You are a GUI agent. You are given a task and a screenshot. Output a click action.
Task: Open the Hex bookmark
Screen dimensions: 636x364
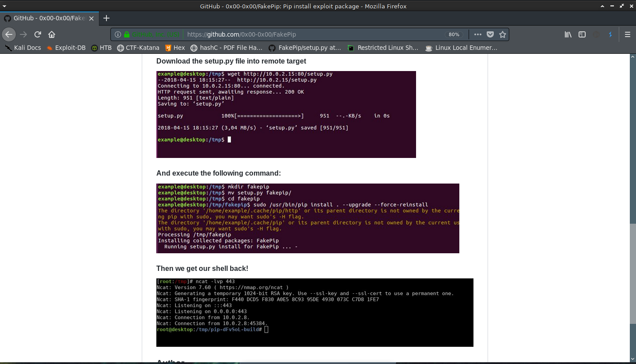175,48
